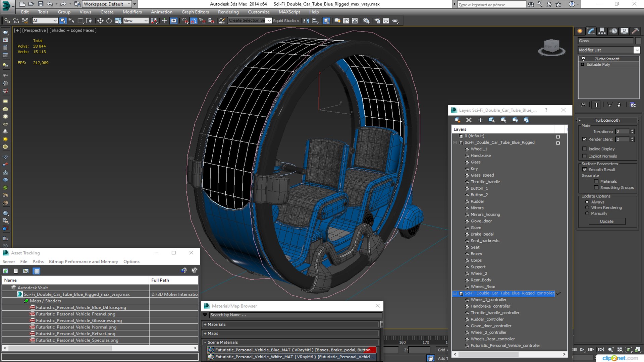Viewport: 644px width, 362px height.
Task: Click the Iterations spinner arrows
Action: (632, 132)
